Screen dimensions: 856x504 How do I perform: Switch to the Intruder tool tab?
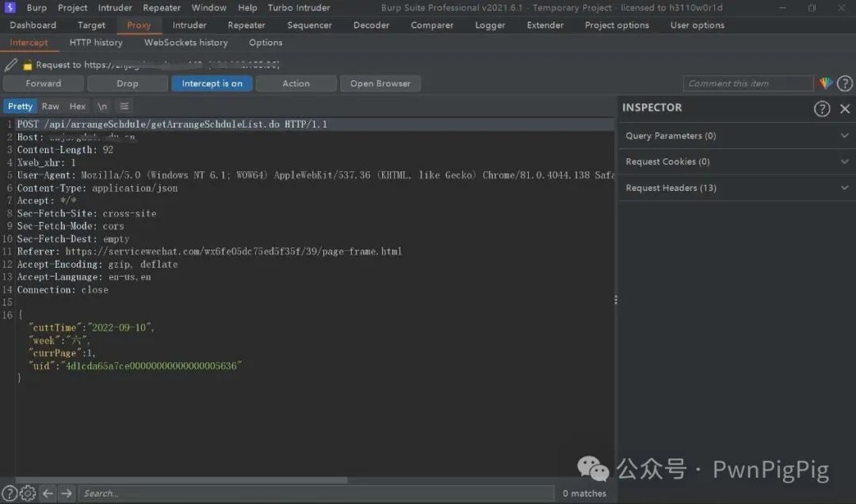[x=189, y=25]
